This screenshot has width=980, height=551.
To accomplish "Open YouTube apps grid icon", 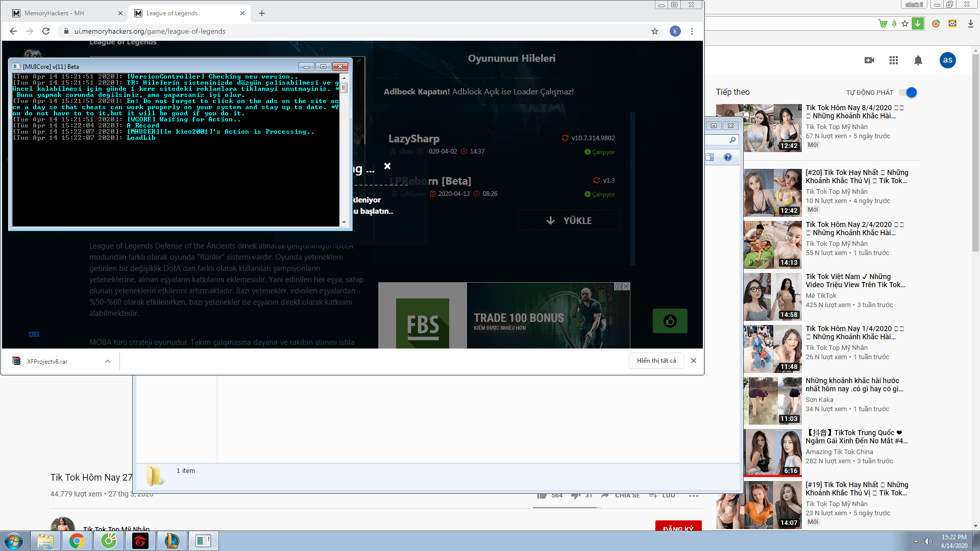I will click(x=894, y=60).
